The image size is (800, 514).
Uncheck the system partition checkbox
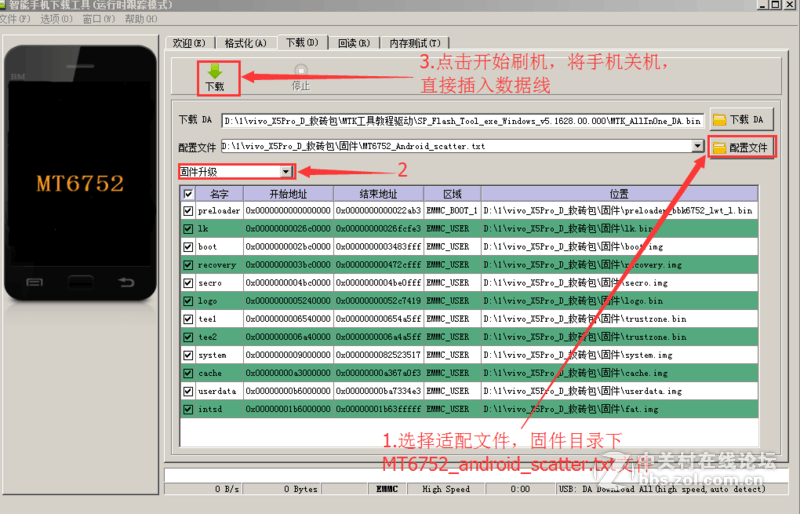point(188,355)
